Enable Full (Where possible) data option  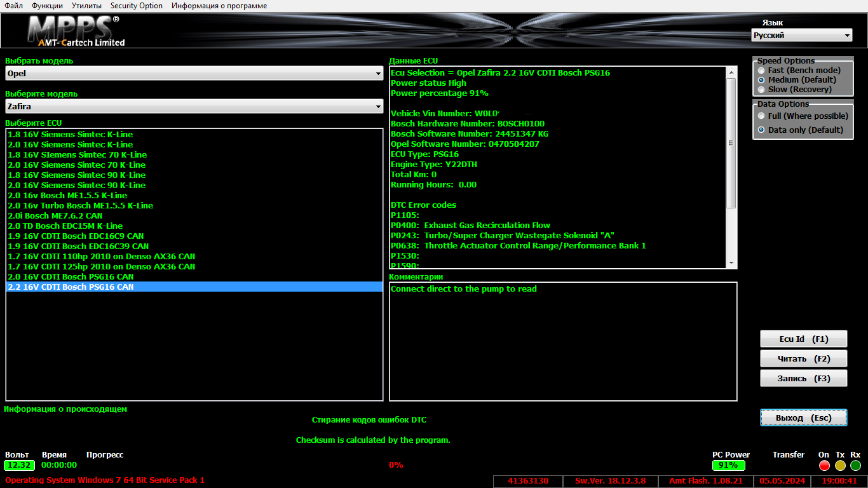tap(762, 116)
